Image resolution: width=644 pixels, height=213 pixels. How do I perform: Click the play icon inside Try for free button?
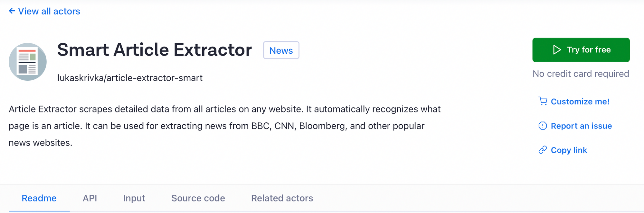557,50
